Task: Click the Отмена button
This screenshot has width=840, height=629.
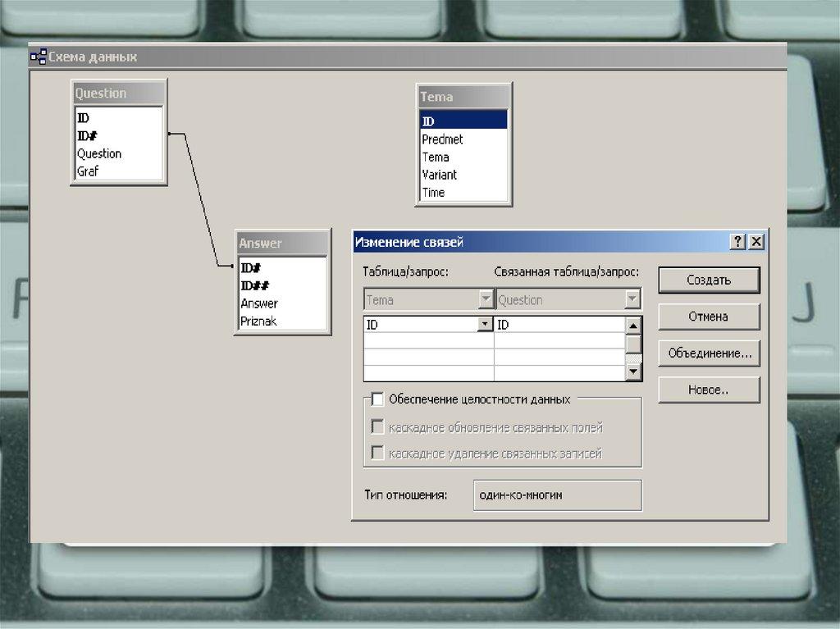Action: coord(709,317)
